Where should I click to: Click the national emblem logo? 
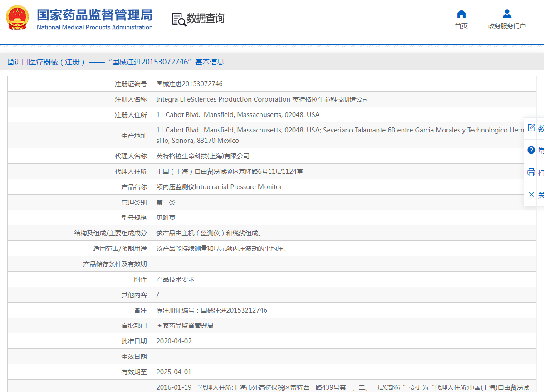(17, 18)
